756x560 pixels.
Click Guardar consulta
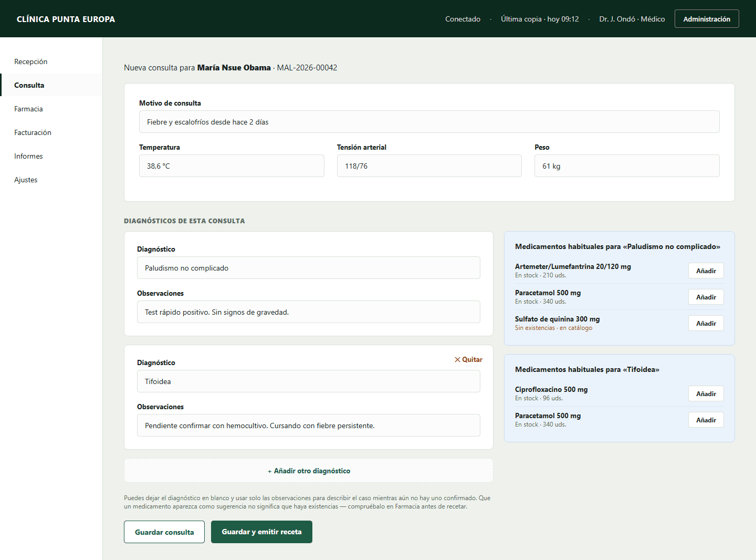[164, 532]
